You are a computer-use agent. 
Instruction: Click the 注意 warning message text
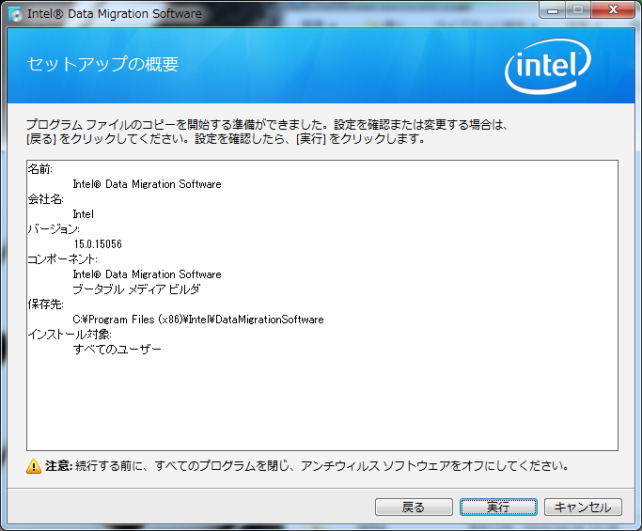[x=307, y=466]
